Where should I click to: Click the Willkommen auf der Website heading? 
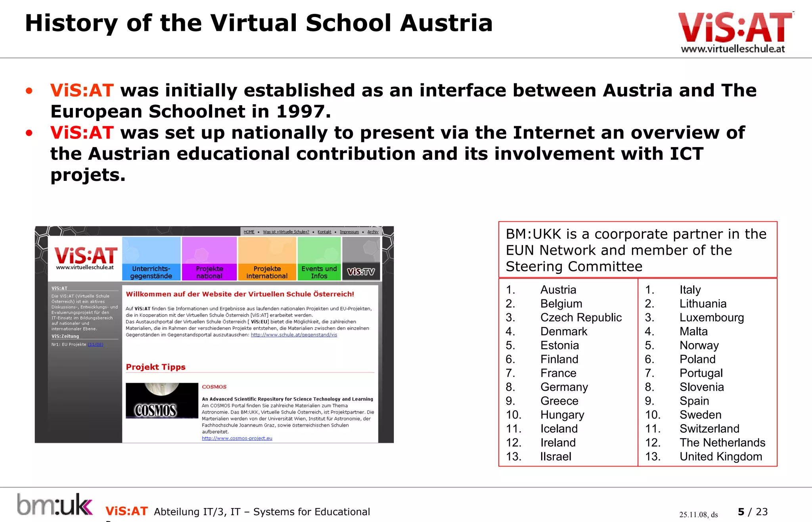pyautogui.click(x=240, y=294)
